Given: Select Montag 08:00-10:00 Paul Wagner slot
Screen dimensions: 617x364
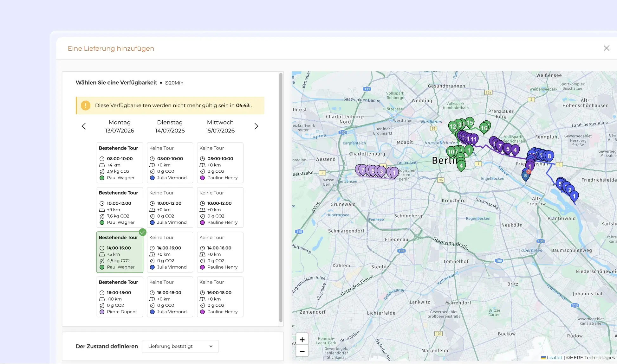Looking at the screenshot, I should pyautogui.click(x=120, y=163).
